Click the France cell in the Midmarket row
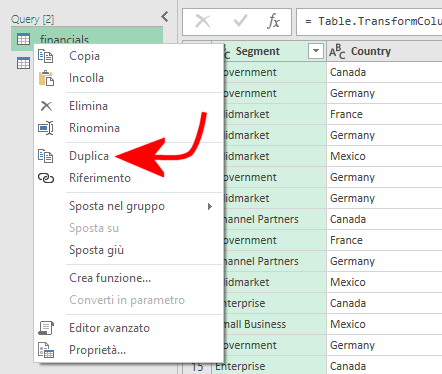This screenshot has width=442, height=374. 384,114
